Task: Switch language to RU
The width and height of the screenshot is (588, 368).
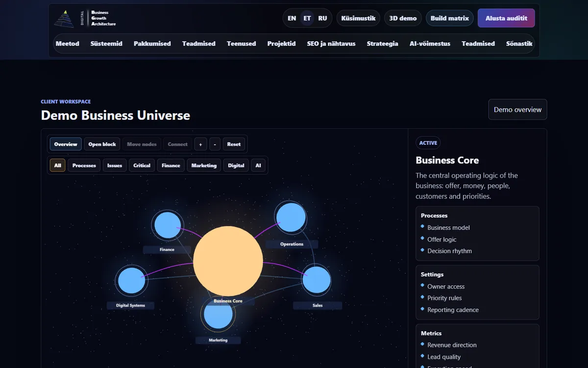Action: pyautogui.click(x=322, y=18)
